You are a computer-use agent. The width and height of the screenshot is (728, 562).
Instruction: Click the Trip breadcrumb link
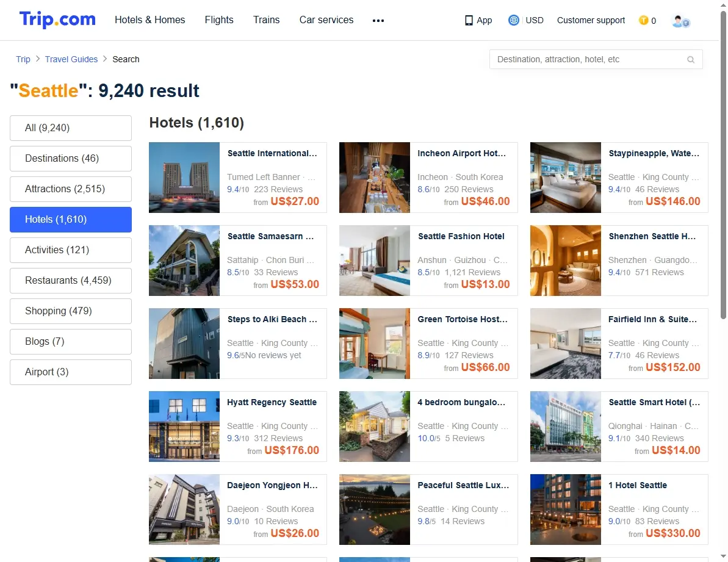coord(23,59)
